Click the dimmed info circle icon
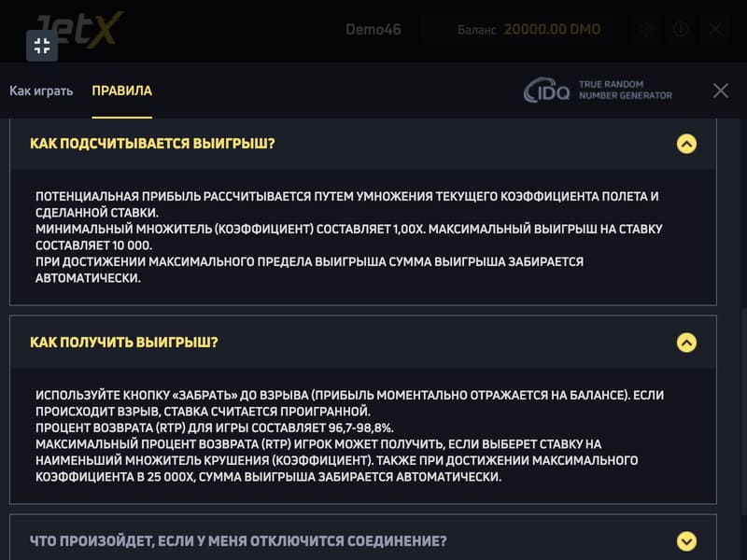Image resolution: width=747 pixels, height=560 pixels. pos(681,30)
